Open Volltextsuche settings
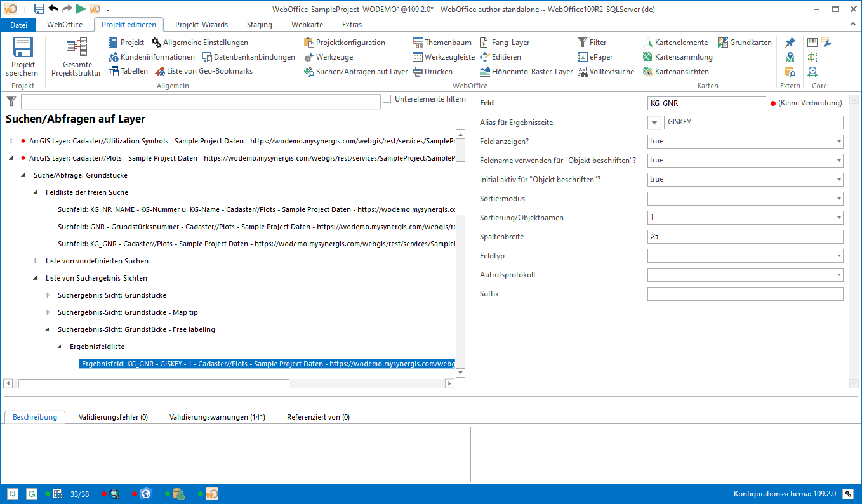Screen dimensions: 862x504 tap(606, 72)
